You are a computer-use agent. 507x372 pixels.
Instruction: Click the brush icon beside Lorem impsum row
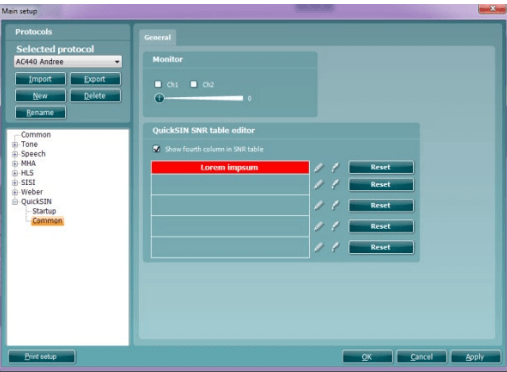(x=335, y=167)
